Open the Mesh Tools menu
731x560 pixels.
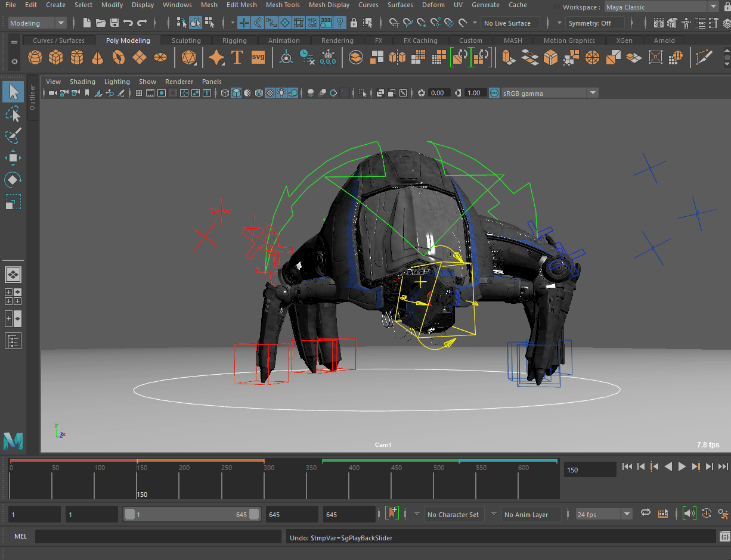[x=283, y=5]
